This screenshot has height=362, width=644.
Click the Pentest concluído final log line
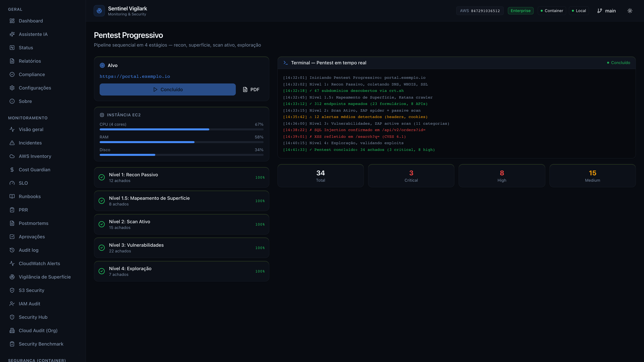pyautogui.click(x=359, y=150)
